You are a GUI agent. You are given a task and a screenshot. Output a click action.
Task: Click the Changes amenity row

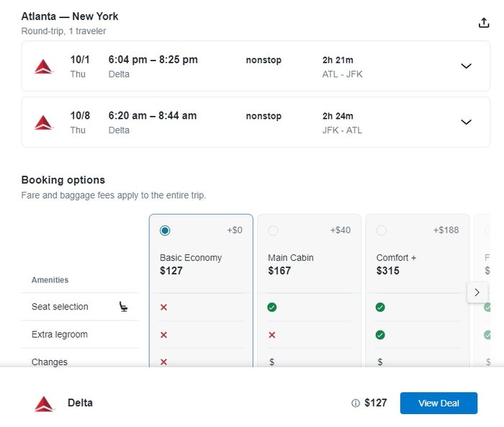[x=80, y=359]
